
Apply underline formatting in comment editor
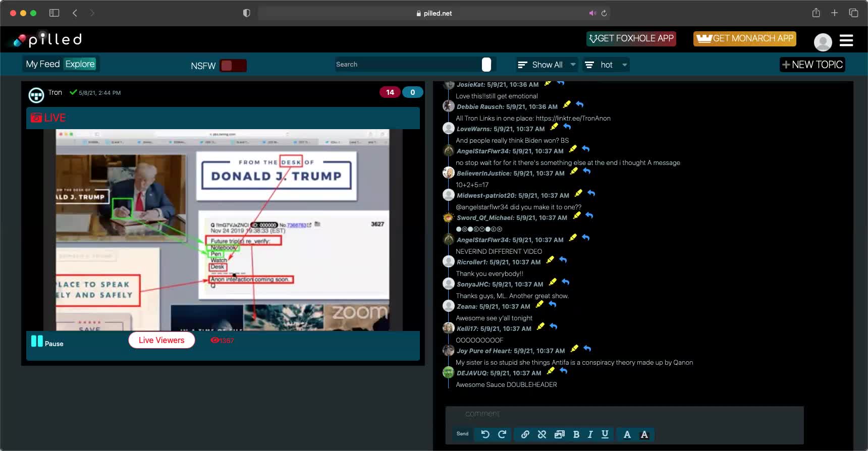tap(605, 434)
